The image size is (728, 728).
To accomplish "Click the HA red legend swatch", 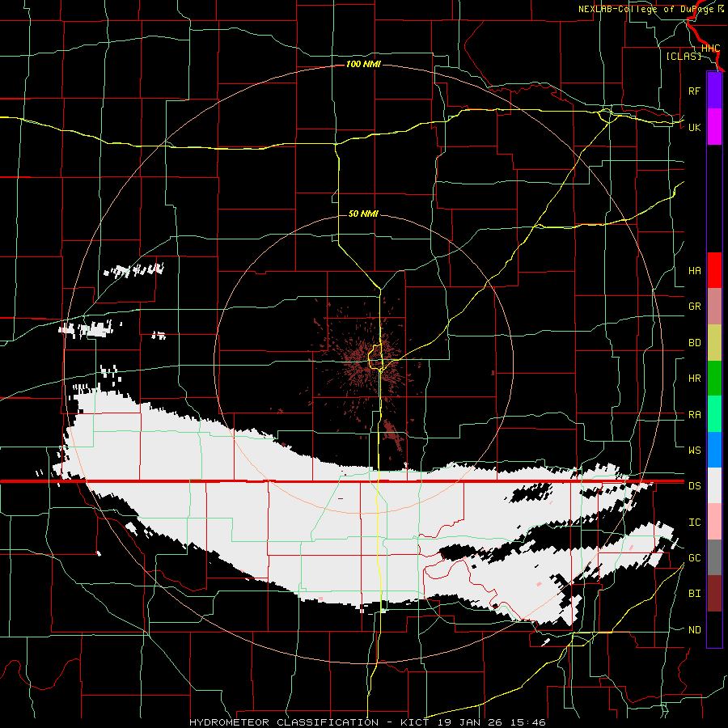I will [714, 270].
